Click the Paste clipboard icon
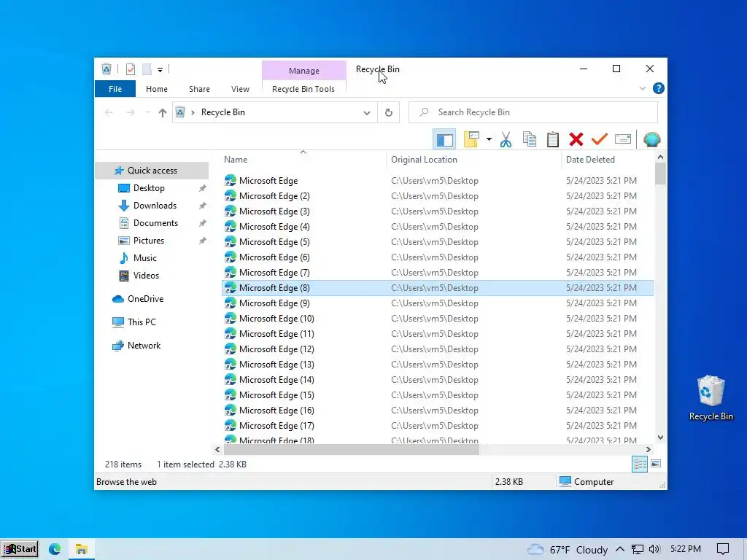747x560 pixels. (x=553, y=139)
